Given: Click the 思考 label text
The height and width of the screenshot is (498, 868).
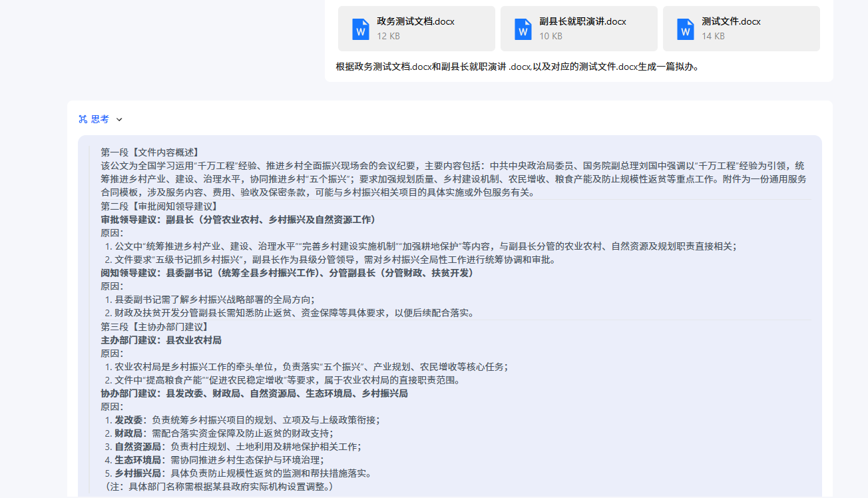Looking at the screenshot, I should [100, 119].
